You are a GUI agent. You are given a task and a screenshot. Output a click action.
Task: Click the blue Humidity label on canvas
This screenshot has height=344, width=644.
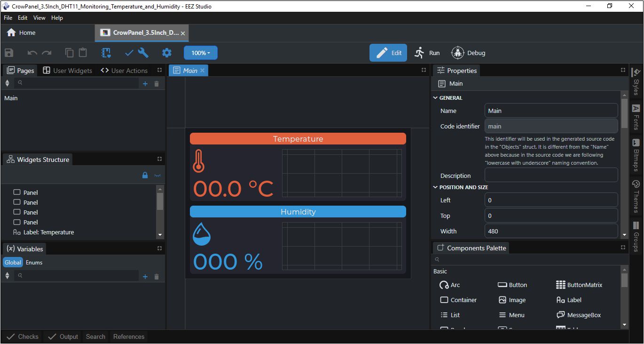pos(298,212)
